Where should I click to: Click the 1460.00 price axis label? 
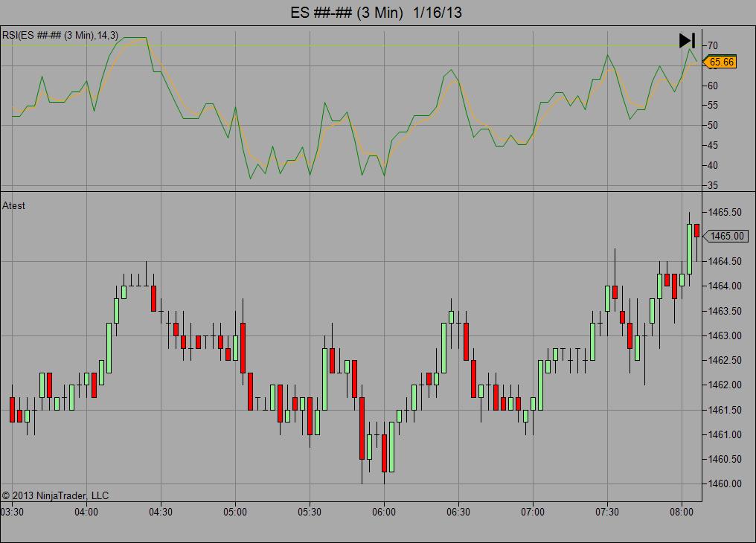point(725,483)
